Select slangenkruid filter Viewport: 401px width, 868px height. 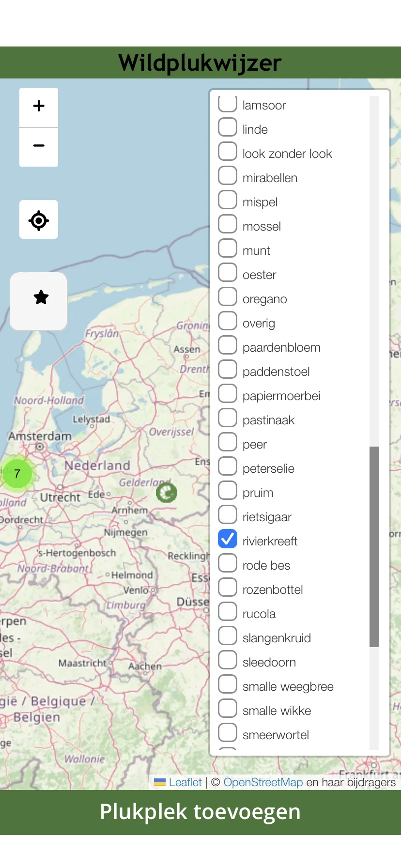[x=228, y=636]
